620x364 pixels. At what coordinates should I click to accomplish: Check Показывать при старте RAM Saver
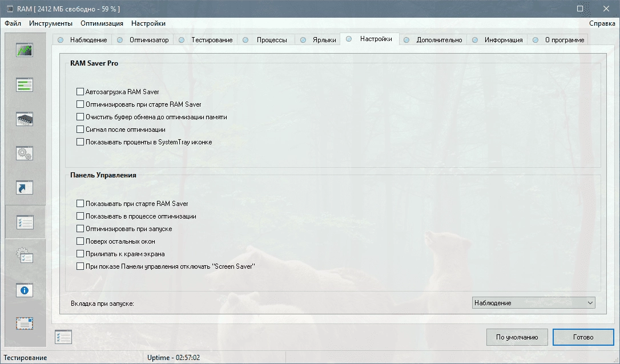(x=80, y=204)
